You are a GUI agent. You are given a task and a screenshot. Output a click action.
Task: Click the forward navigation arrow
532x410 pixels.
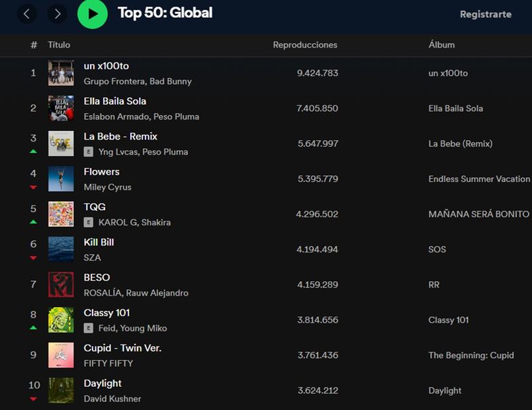click(57, 14)
